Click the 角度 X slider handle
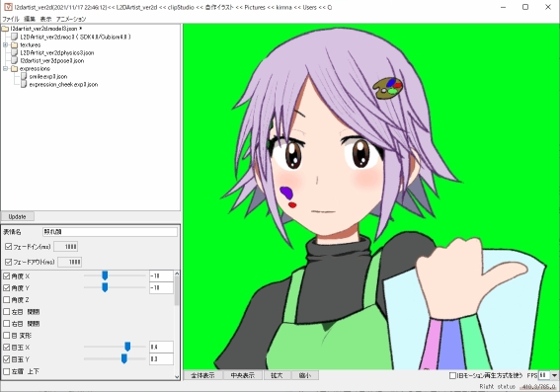 tap(105, 275)
